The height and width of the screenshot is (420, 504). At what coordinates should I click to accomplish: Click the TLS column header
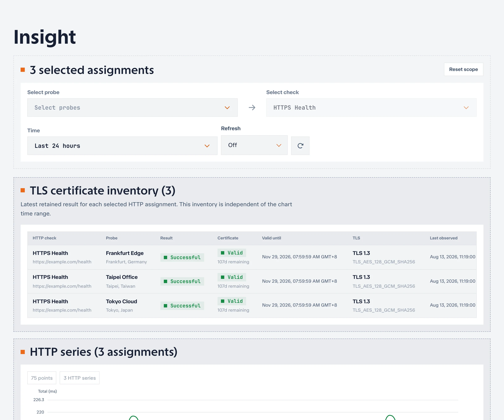356,238
